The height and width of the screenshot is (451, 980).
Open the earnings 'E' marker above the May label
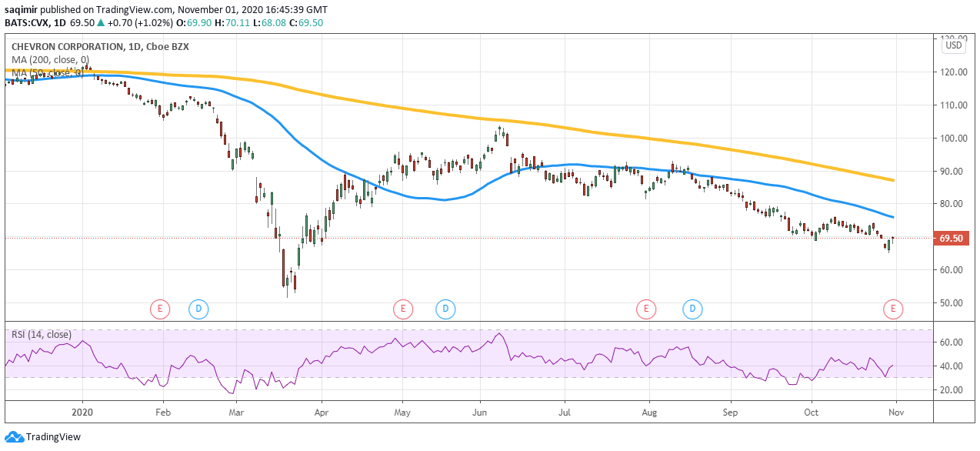click(x=402, y=309)
